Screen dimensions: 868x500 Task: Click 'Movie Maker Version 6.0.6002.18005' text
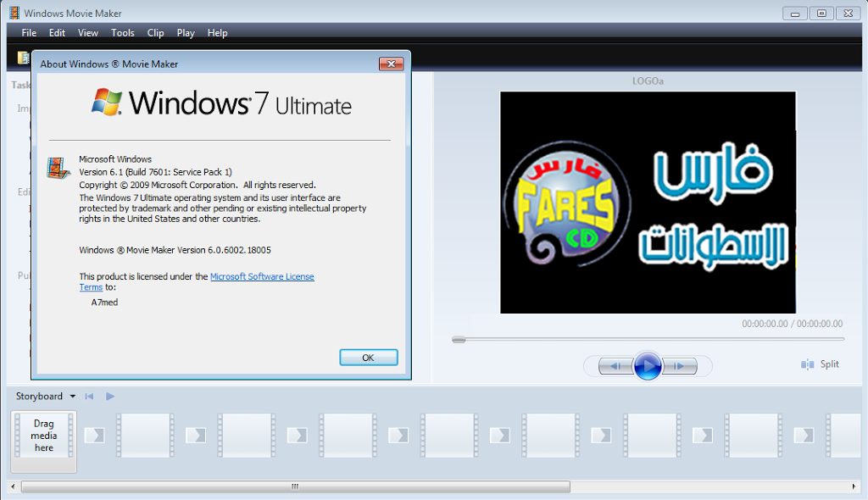[198, 250]
